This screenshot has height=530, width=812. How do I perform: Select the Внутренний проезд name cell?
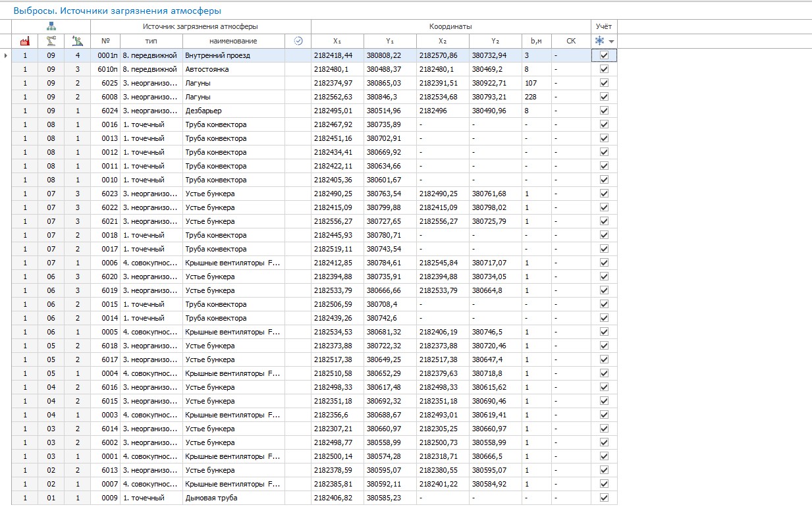click(234, 55)
